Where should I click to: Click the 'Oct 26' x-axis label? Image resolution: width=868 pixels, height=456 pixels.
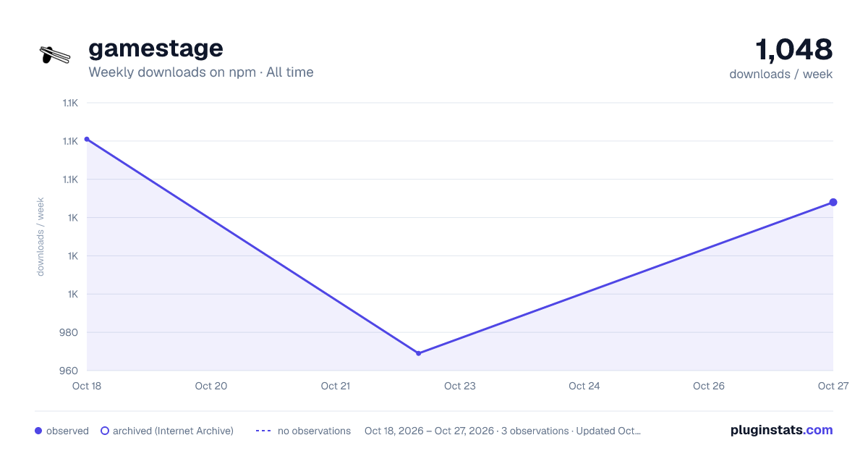click(x=709, y=386)
